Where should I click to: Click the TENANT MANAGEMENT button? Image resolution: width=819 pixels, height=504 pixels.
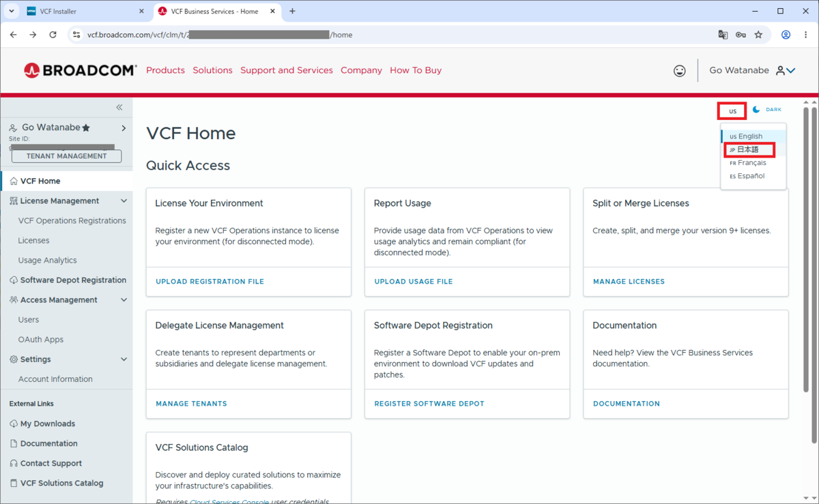(66, 156)
